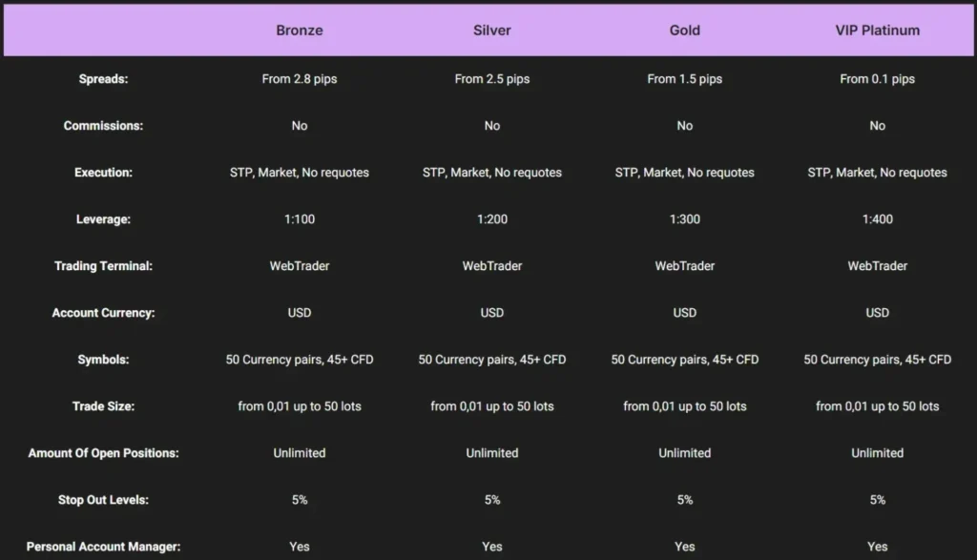Click the Spreads row label

(103, 79)
